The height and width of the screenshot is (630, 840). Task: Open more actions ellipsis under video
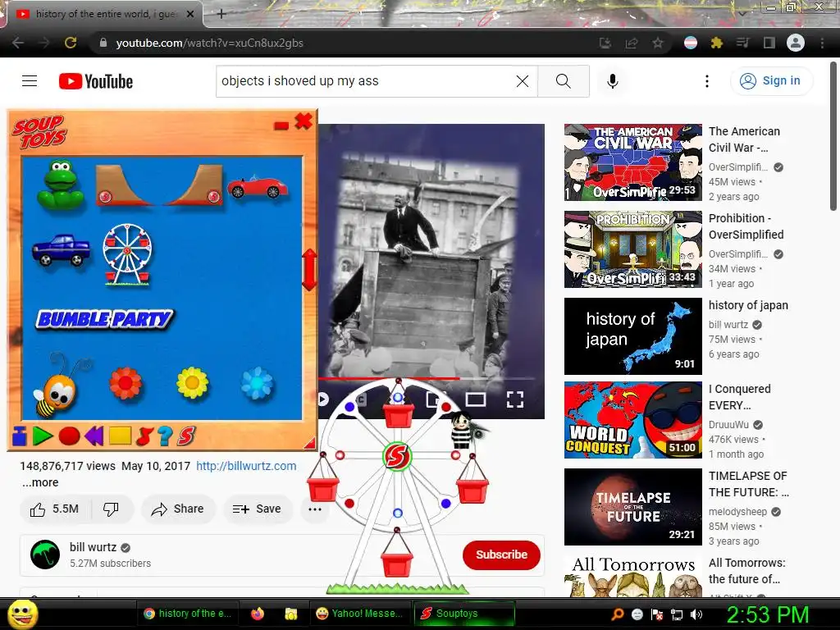pyautogui.click(x=315, y=509)
